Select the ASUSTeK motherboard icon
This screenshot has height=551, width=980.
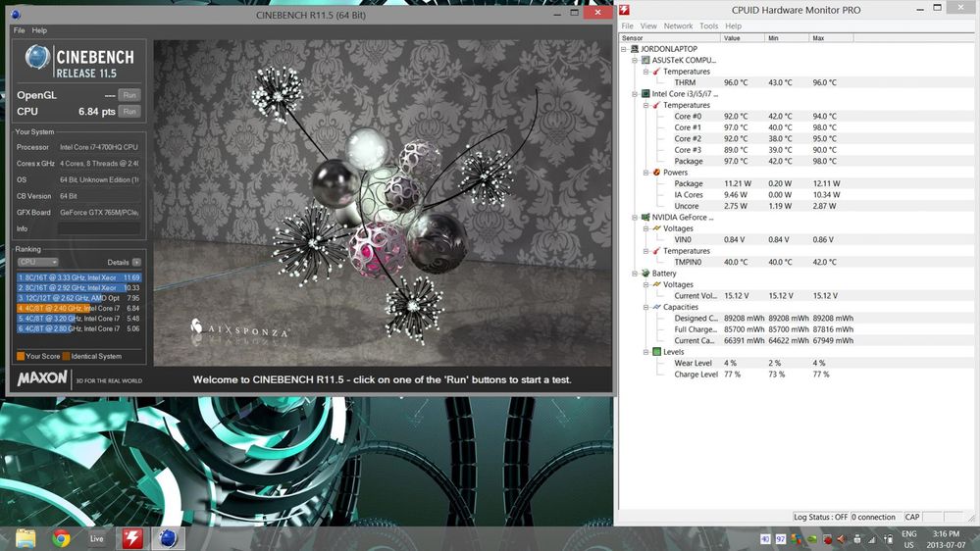645,60
